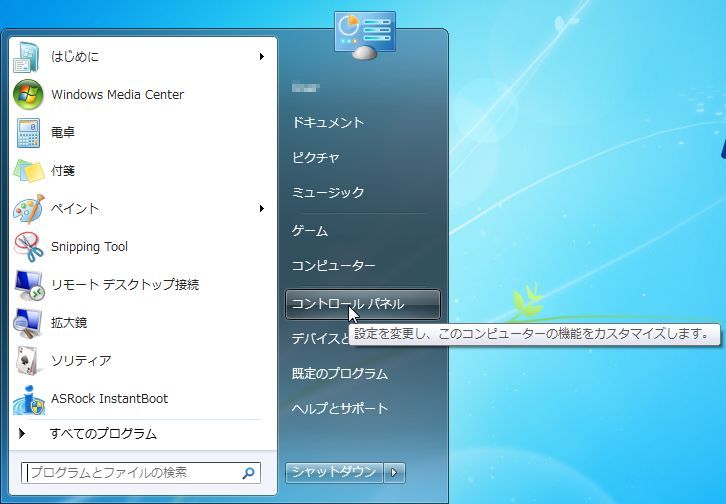Click in プログラムとファイルの検索 box

coord(141,473)
